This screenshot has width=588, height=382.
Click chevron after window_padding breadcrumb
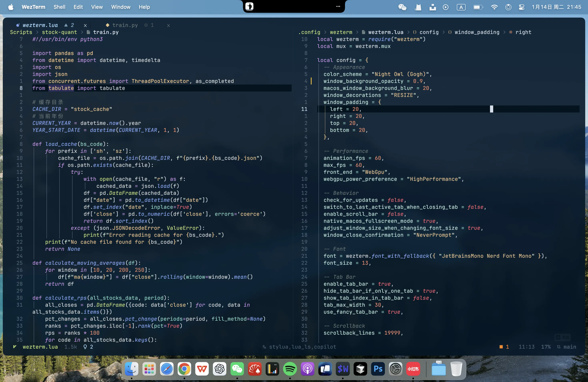click(x=505, y=32)
